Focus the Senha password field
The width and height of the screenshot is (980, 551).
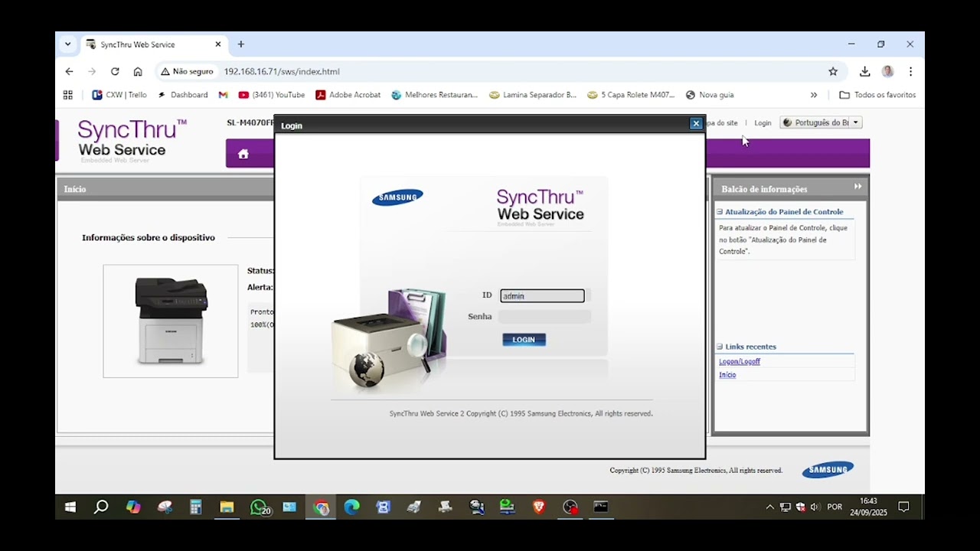544,316
